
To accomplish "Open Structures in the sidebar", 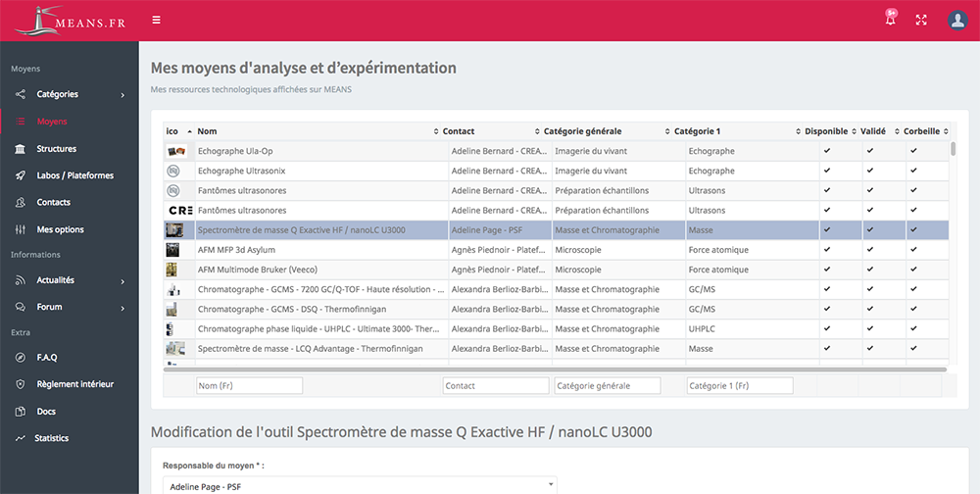I will click(x=56, y=149).
